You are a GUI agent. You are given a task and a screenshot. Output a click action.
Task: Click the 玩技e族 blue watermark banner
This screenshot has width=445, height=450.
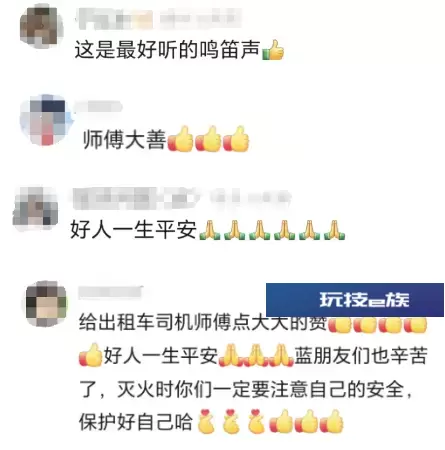355,299
